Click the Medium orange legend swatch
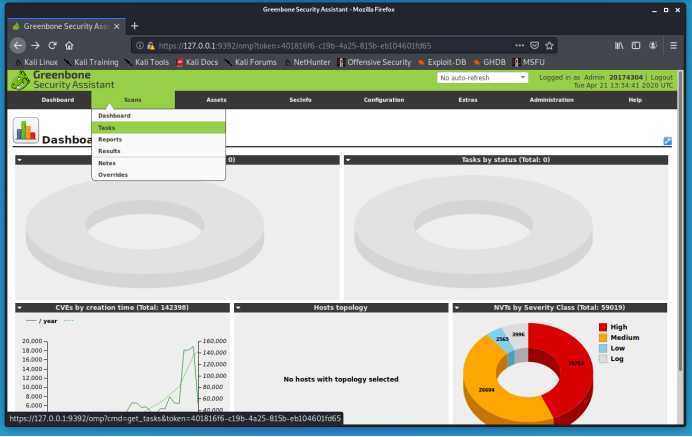 [603, 338]
